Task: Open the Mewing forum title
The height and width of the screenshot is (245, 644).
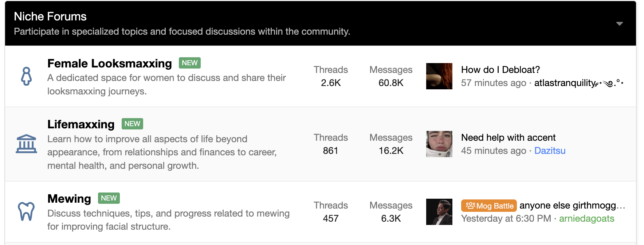Action: (x=69, y=199)
